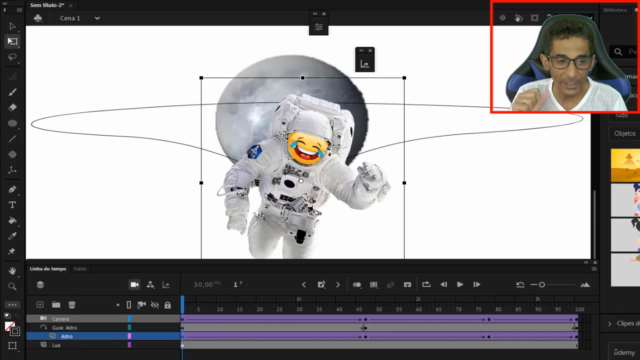Viewport: 640px width, 360px height.
Task: Select the Subselection arrow tool
Action: point(12,26)
